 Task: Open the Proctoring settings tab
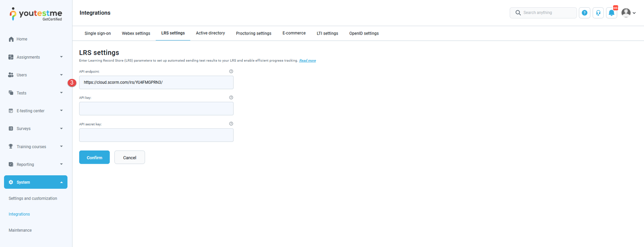click(254, 33)
